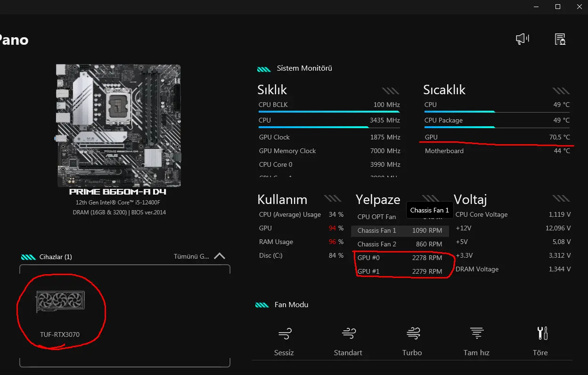
Task: Click the GPU Clock 1875 MHz row
Action: pos(329,138)
